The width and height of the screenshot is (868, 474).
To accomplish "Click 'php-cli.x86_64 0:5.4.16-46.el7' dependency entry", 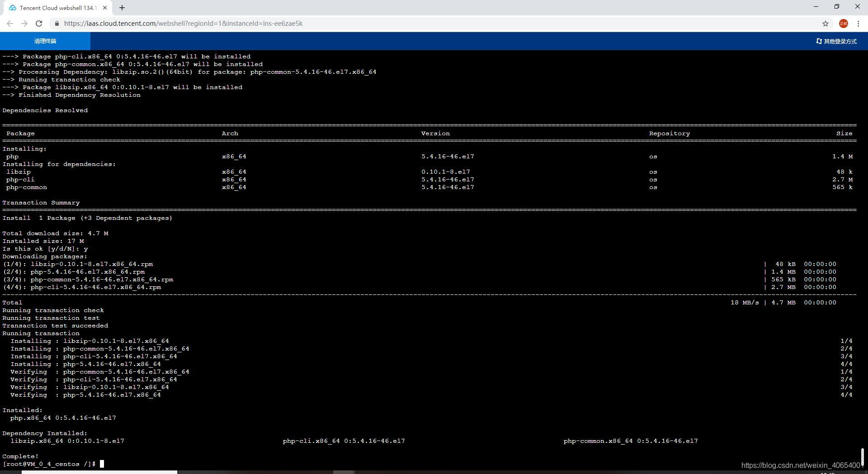I will 344,441.
